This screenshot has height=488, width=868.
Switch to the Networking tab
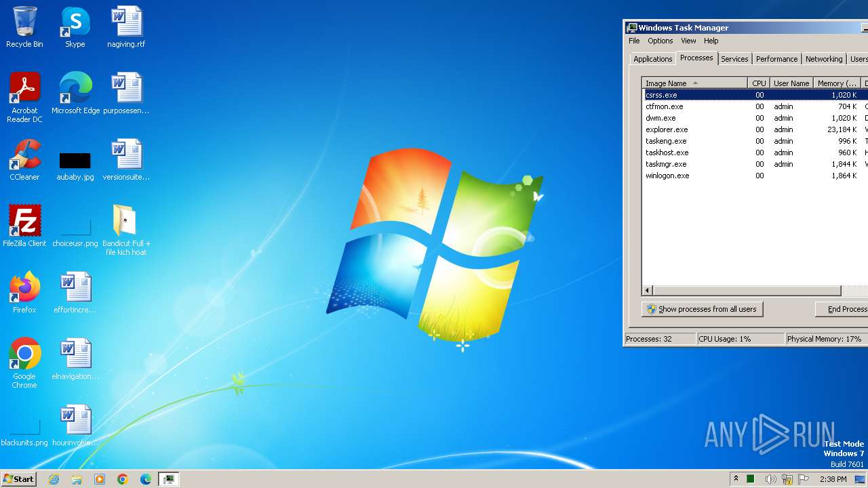pos(824,59)
